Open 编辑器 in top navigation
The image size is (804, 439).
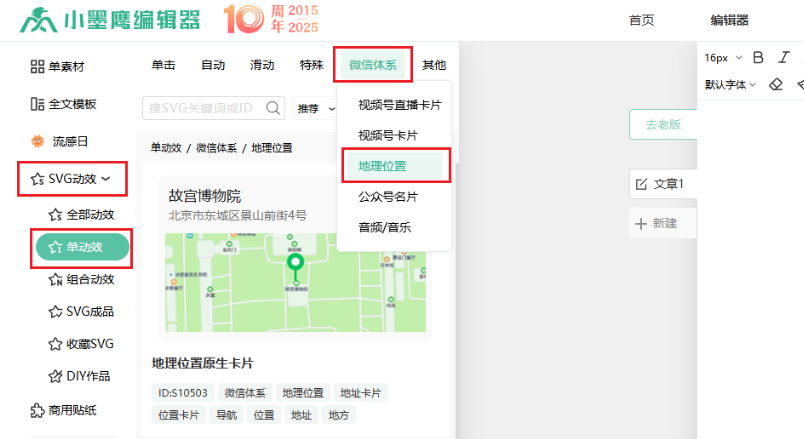coord(729,20)
